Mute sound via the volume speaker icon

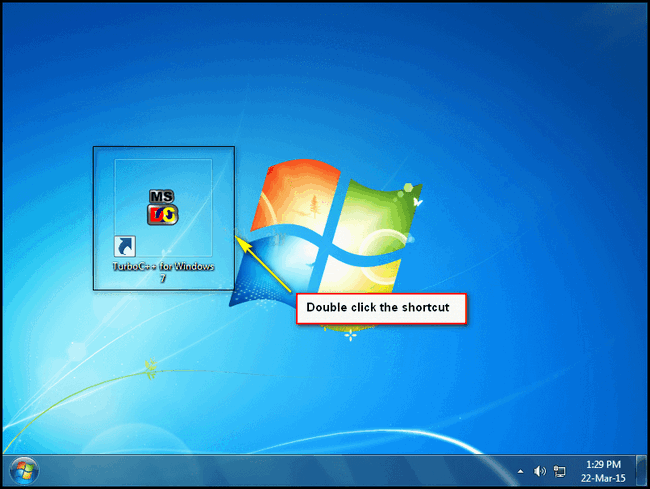click(x=540, y=470)
